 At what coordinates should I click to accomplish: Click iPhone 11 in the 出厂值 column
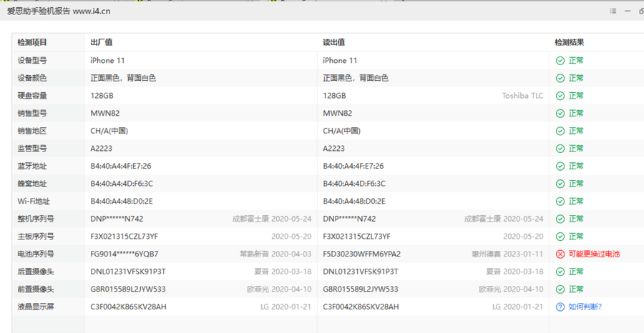107,61
